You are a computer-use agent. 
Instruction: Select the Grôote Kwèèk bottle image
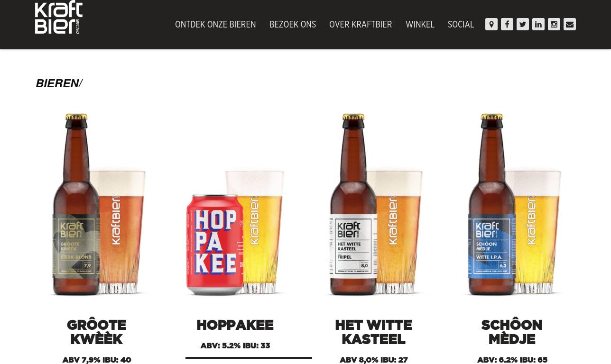click(x=97, y=205)
